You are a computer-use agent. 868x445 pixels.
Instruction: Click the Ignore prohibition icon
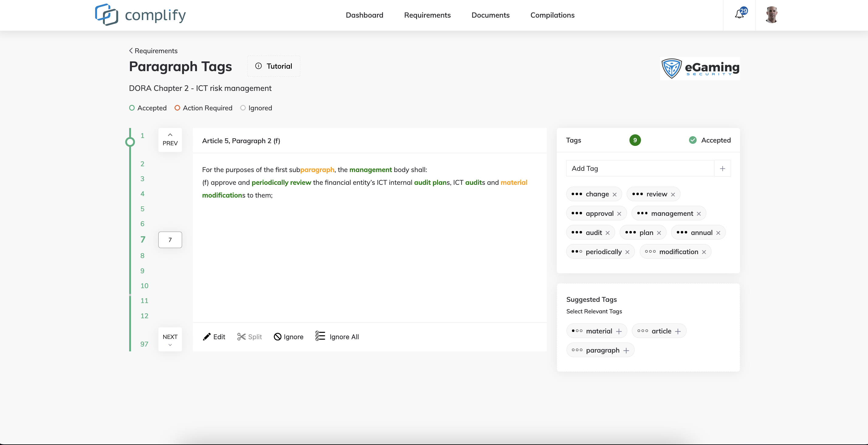tap(277, 337)
